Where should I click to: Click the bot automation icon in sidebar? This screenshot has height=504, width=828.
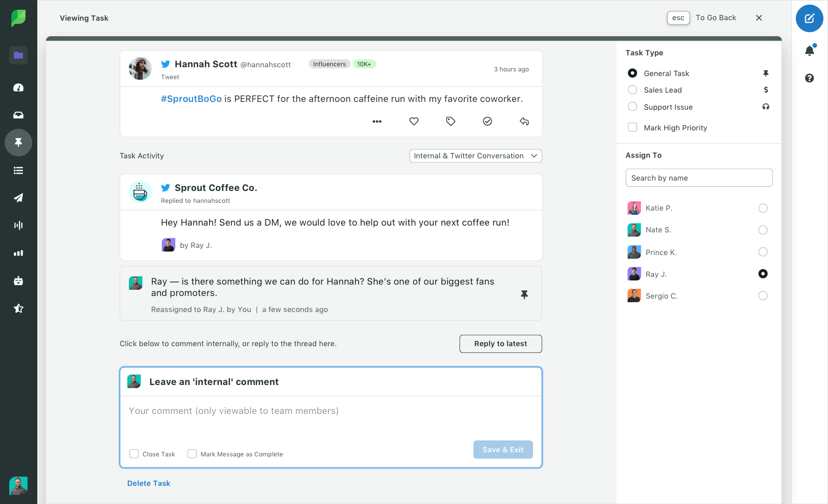pyautogui.click(x=18, y=280)
